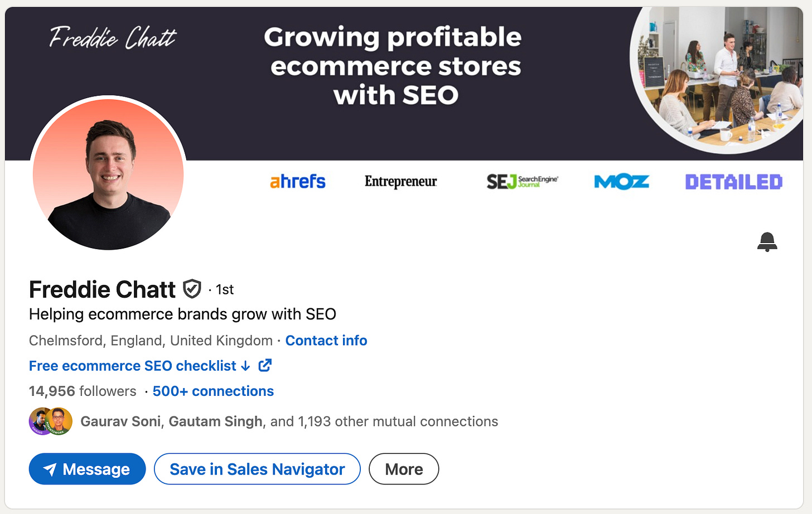Click the notification bell icon
This screenshot has height=514, width=812.
(x=767, y=242)
